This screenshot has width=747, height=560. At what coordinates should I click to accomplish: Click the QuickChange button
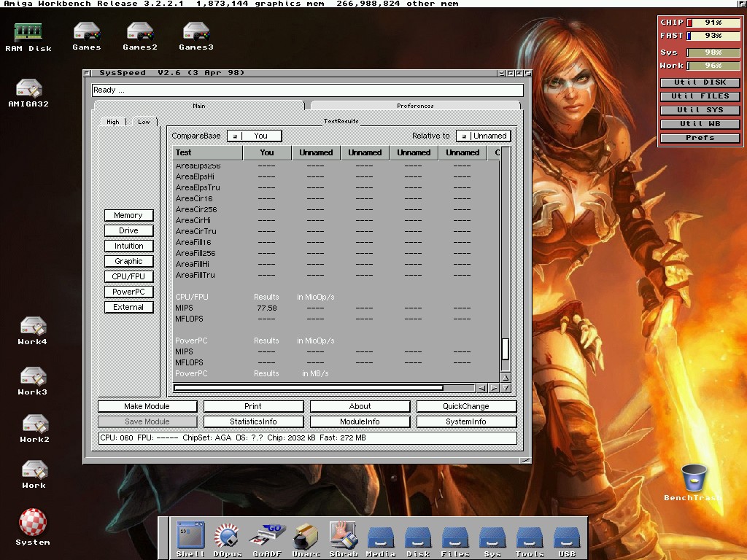coord(466,406)
